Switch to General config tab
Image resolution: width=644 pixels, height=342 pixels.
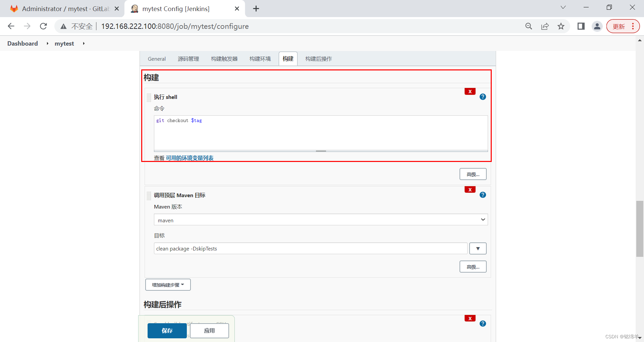click(157, 59)
